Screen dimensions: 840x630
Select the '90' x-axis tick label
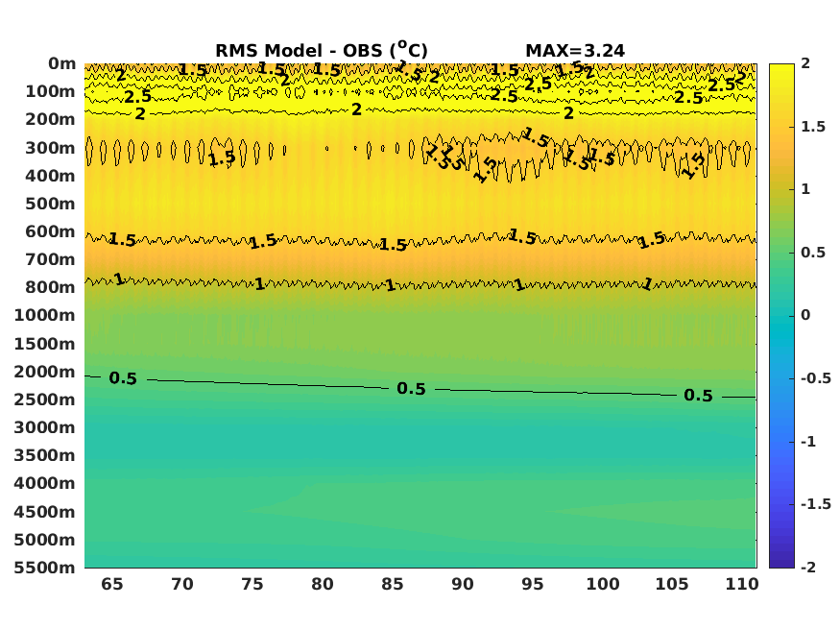coord(463,584)
